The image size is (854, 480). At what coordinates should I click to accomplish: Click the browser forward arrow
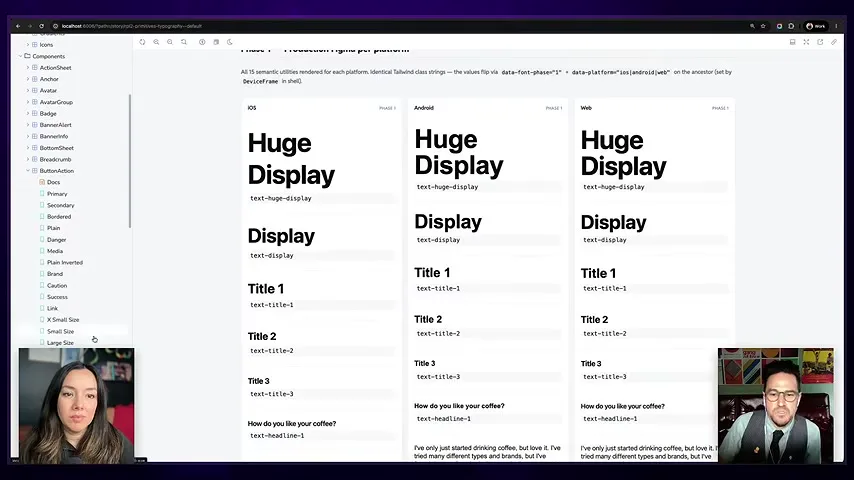coord(30,26)
